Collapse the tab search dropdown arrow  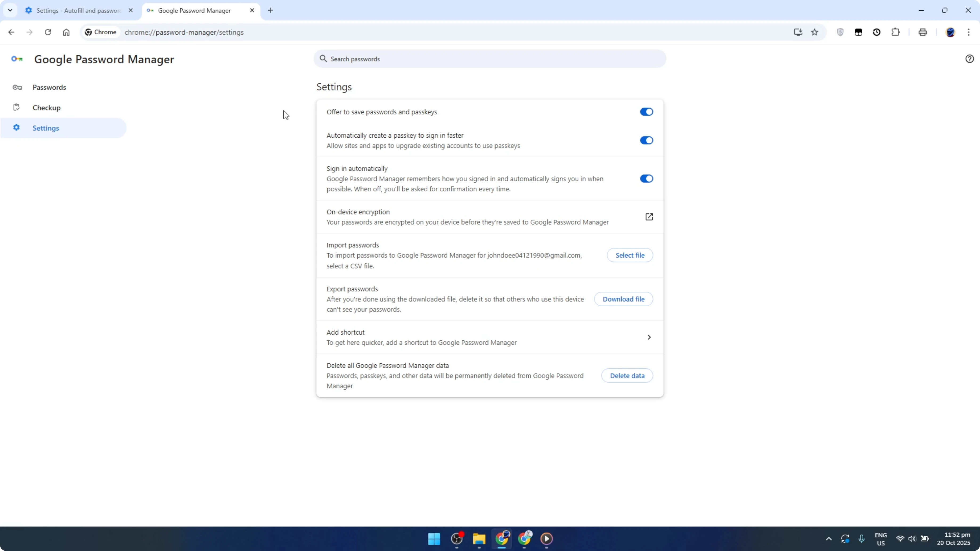(x=10, y=10)
